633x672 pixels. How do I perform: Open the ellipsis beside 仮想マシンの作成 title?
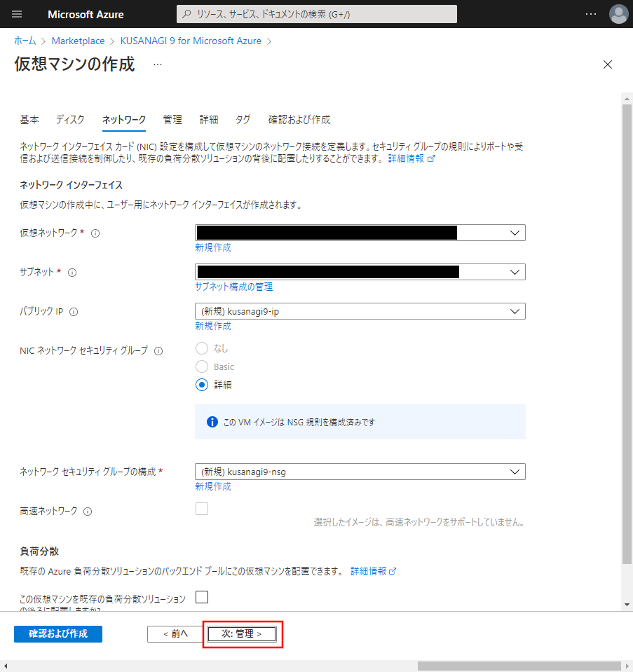pos(158,64)
